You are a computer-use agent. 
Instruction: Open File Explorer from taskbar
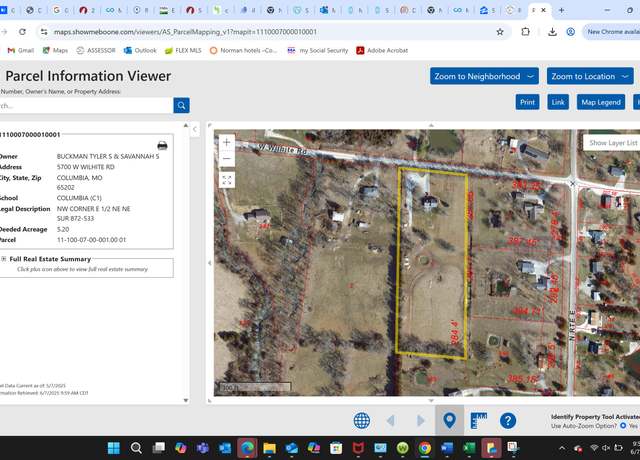pos(269,448)
